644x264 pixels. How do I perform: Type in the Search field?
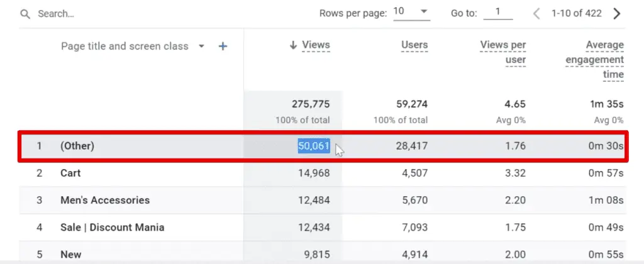(x=126, y=14)
